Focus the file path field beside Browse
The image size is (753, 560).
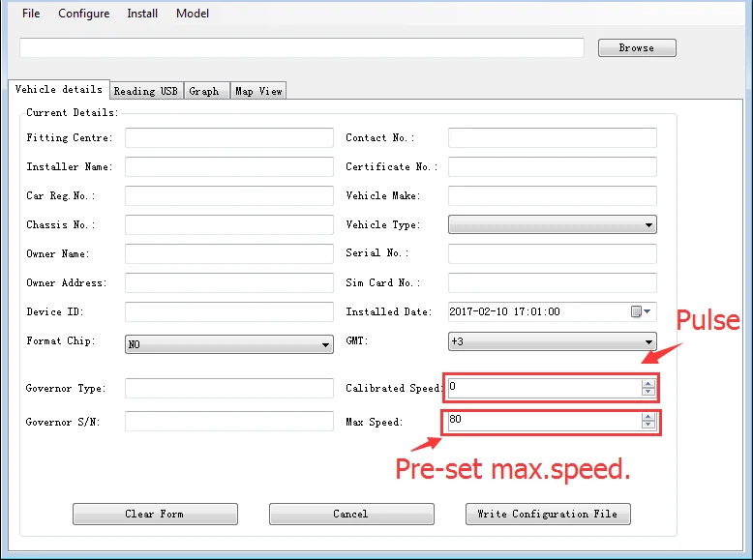pos(302,48)
